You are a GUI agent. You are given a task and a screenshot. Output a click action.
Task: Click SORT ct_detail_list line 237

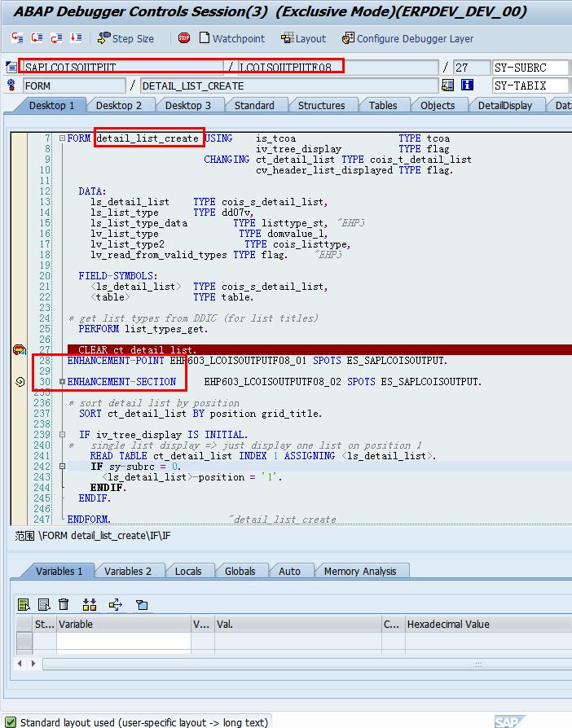(x=200, y=414)
